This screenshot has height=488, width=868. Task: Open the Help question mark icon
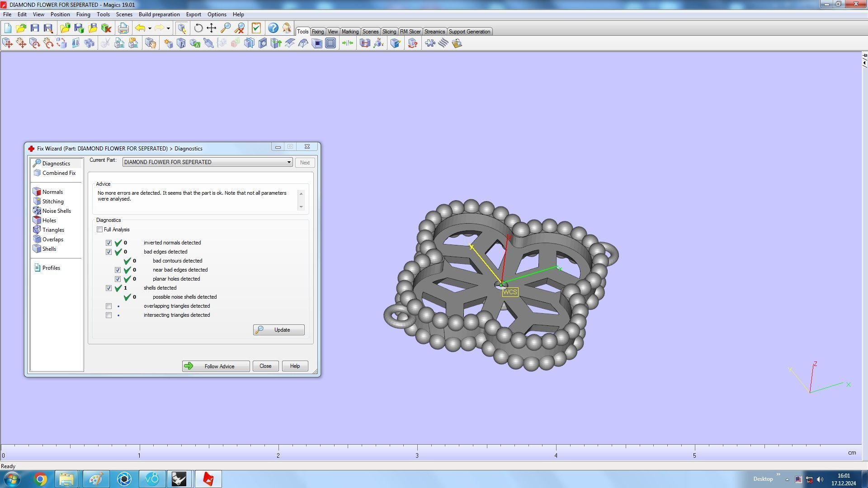pos(273,28)
